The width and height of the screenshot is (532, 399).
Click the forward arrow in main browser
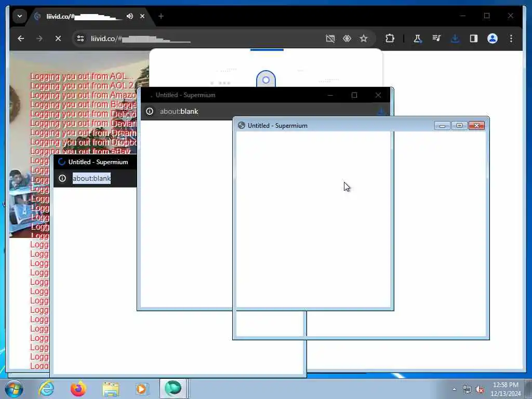pos(39,38)
